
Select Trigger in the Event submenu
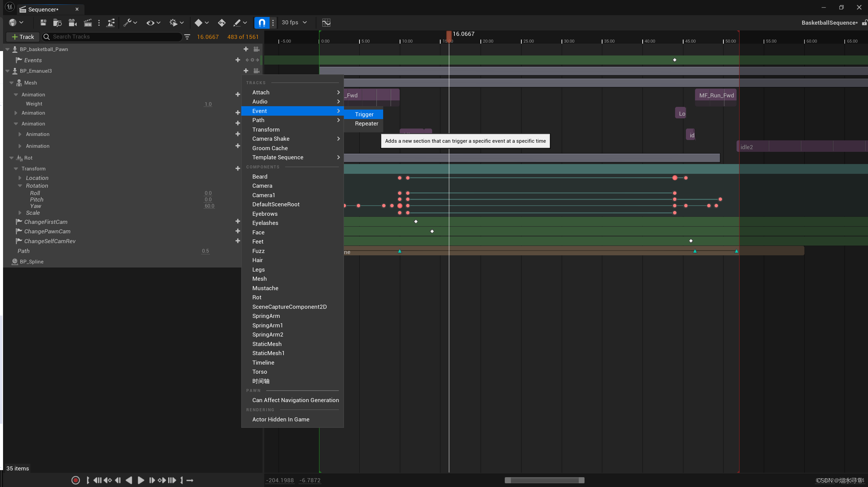coord(364,114)
